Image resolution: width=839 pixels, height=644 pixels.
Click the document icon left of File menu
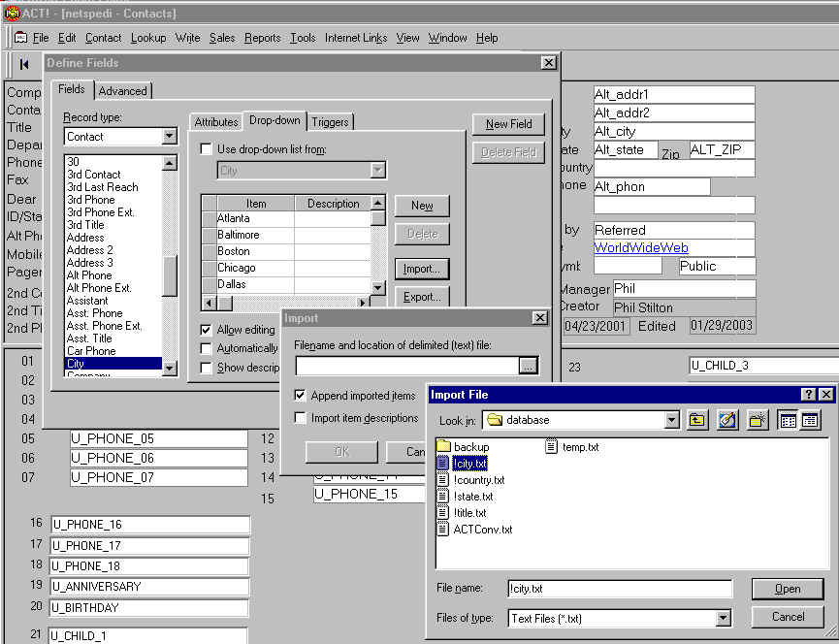click(x=21, y=38)
